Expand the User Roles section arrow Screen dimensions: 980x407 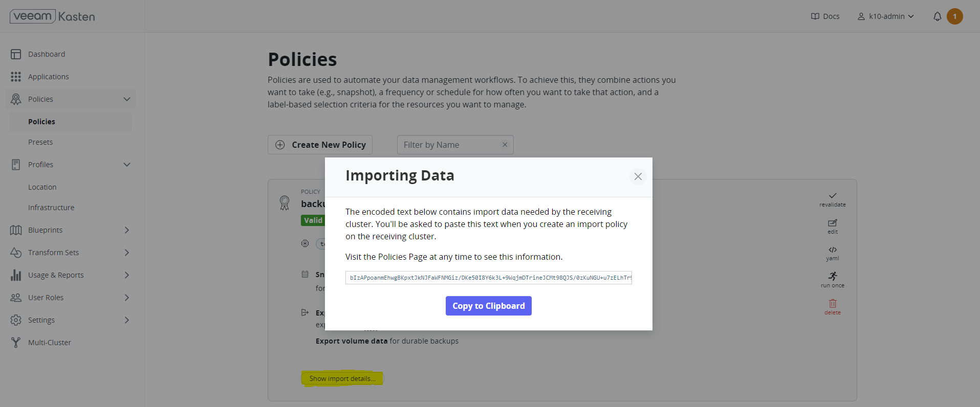click(127, 298)
